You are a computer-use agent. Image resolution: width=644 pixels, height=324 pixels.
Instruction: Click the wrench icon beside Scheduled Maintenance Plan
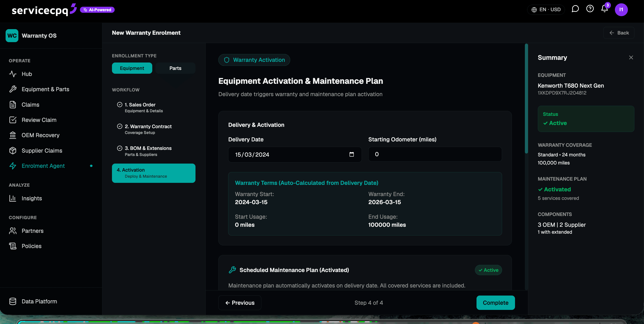[x=232, y=270]
